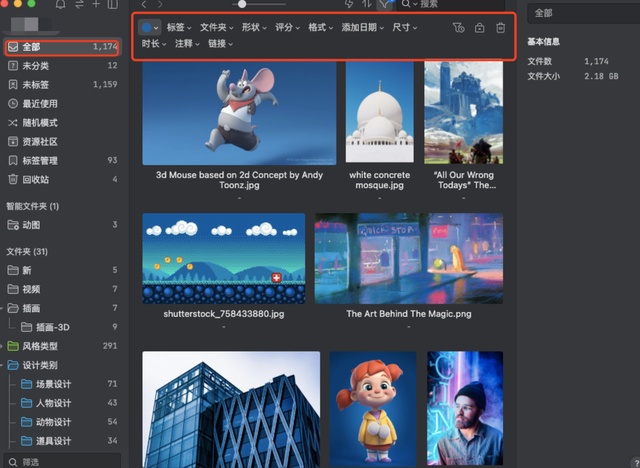This screenshot has height=468, width=640.
Task: Click the lightning bolt quick action icon
Action: click(x=349, y=4)
